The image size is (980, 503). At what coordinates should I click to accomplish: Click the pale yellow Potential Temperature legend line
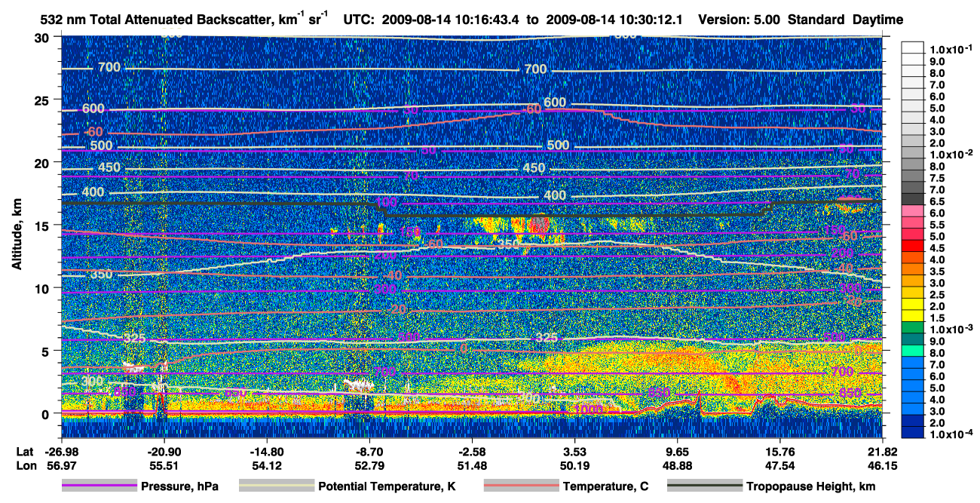coord(276,486)
